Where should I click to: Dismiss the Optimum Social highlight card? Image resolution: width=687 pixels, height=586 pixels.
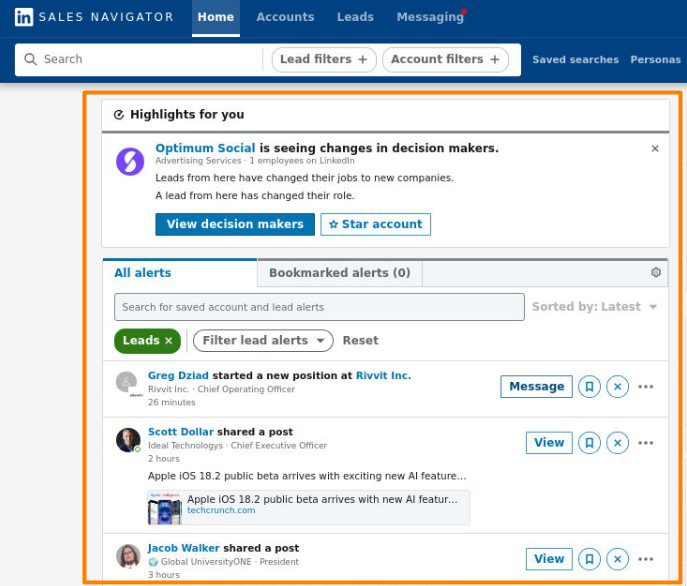pyautogui.click(x=655, y=149)
